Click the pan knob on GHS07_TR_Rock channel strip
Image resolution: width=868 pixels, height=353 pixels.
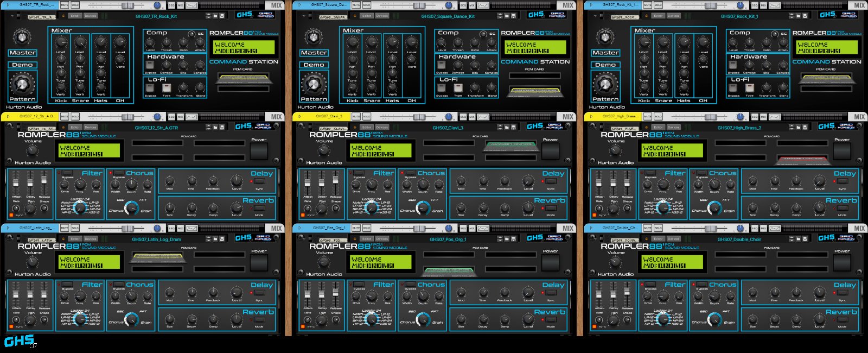157,5
